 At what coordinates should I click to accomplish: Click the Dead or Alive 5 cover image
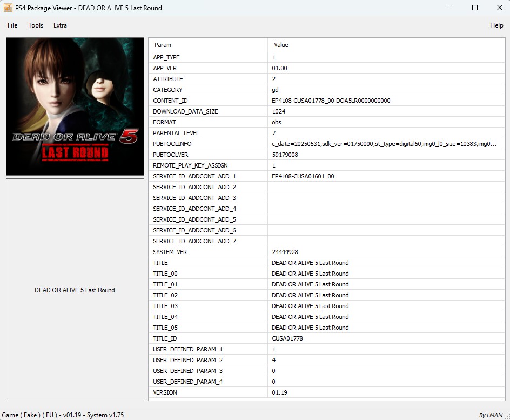pyautogui.click(x=75, y=106)
